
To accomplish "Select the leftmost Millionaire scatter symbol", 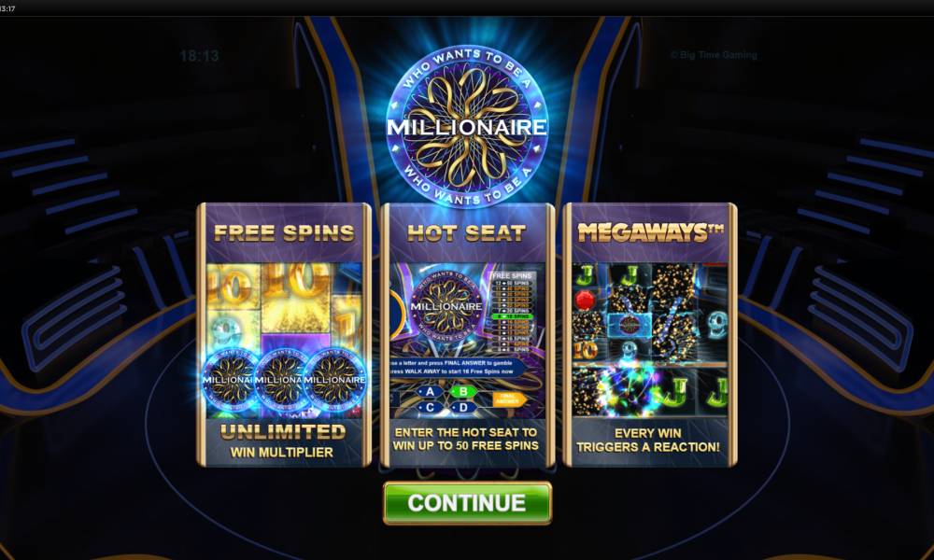I will pos(231,380).
